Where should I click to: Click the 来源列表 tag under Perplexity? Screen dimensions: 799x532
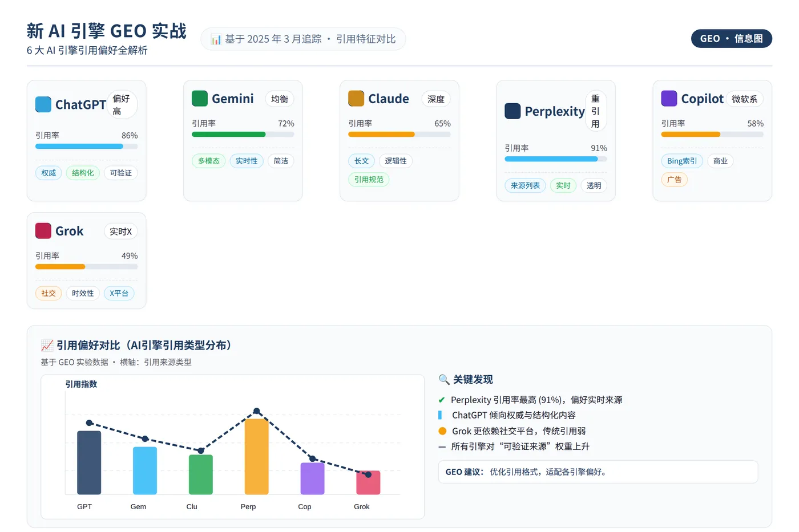(x=525, y=185)
